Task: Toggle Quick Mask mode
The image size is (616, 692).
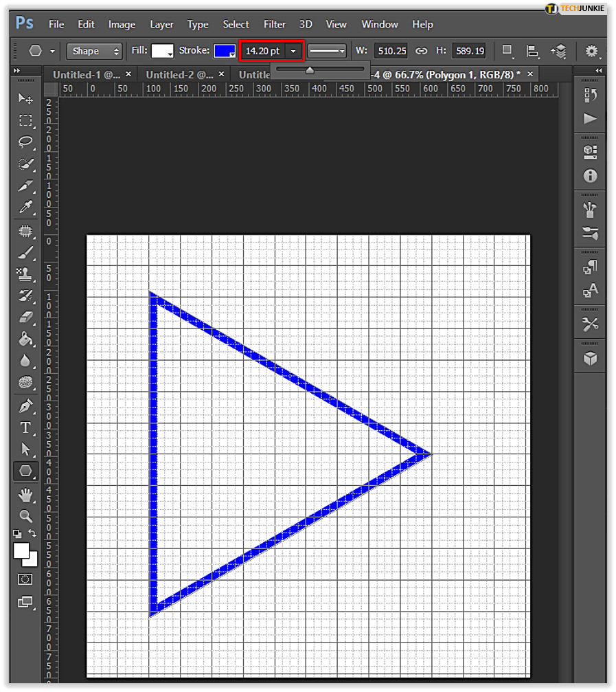Action: (25, 579)
